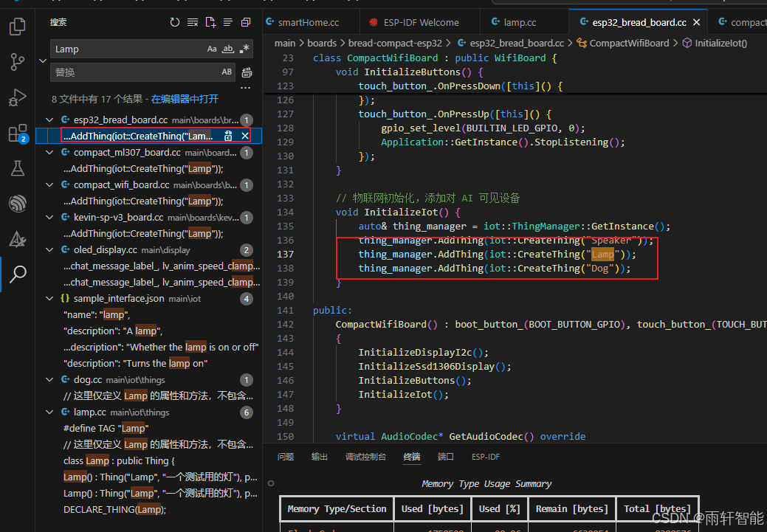Collapse esp32_bread_board.cc search results
Image resolution: width=767 pixels, height=532 pixels.
[x=49, y=120]
